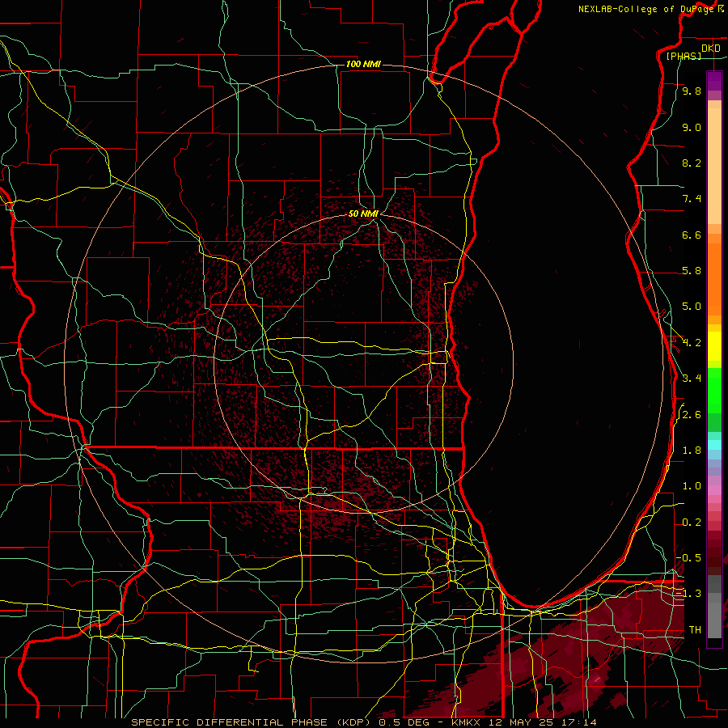Click the "DKD" product label

pos(710,49)
